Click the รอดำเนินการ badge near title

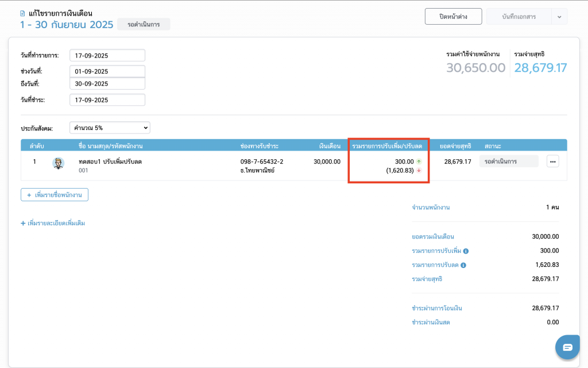click(x=144, y=25)
